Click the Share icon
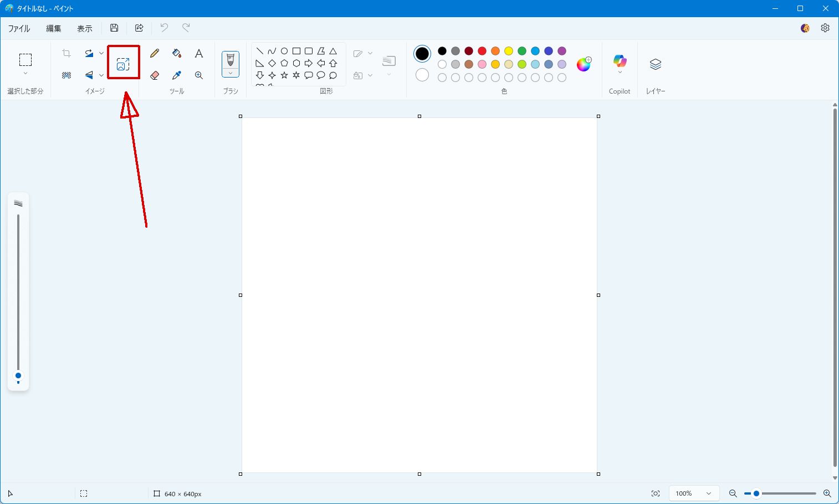Viewport: 839px width, 504px height. pyautogui.click(x=139, y=28)
